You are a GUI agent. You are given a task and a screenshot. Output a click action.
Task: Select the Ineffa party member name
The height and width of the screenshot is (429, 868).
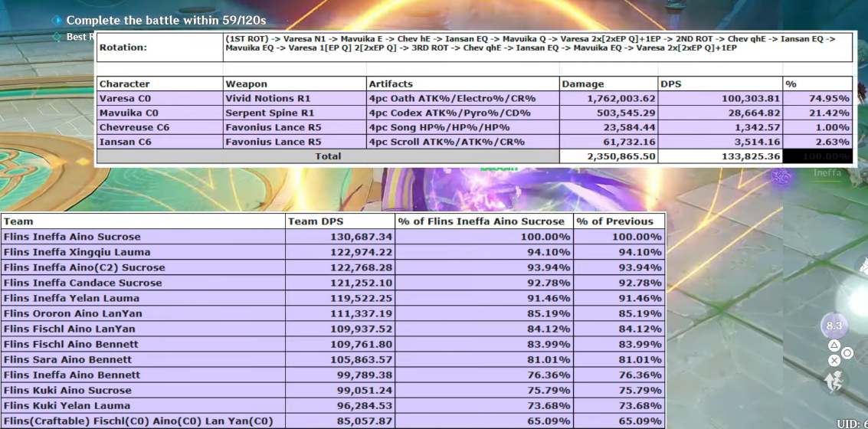coord(827,172)
